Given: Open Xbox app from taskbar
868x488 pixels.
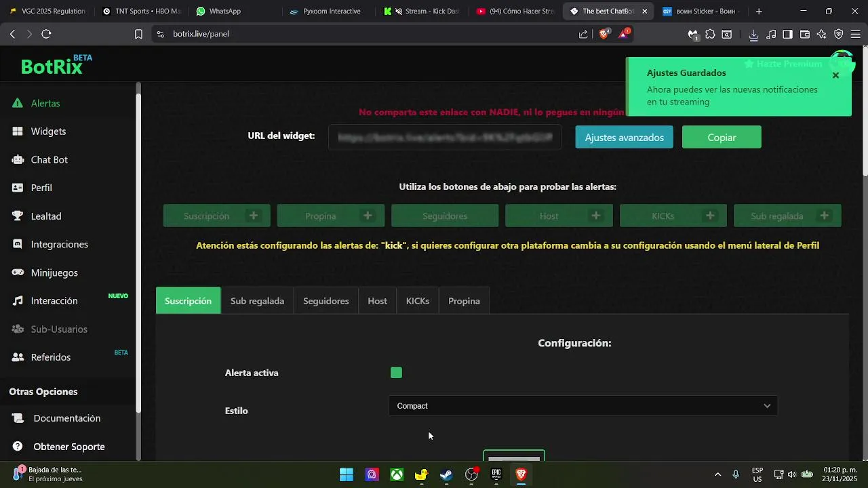Looking at the screenshot, I should click(397, 474).
